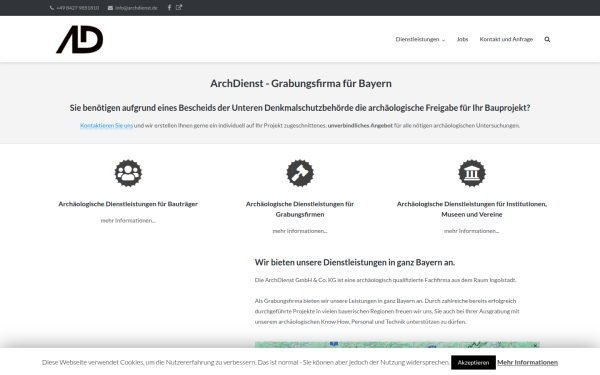Open the search magnifier icon

click(547, 39)
